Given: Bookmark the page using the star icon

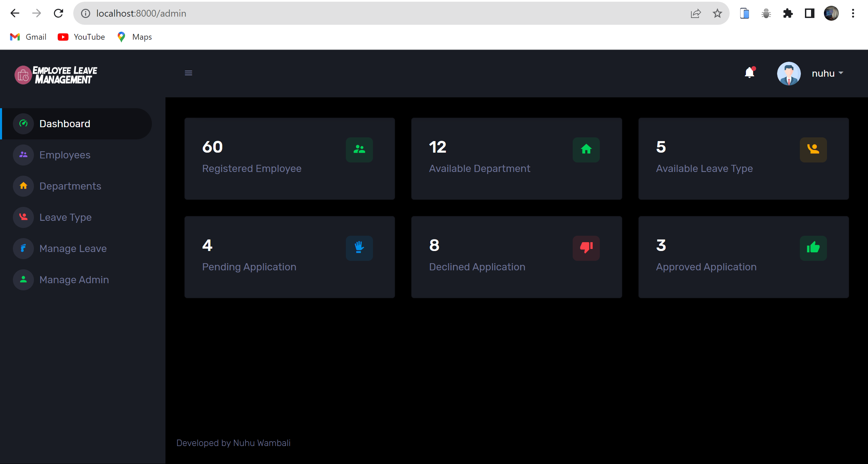Looking at the screenshot, I should click(x=717, y=13).
